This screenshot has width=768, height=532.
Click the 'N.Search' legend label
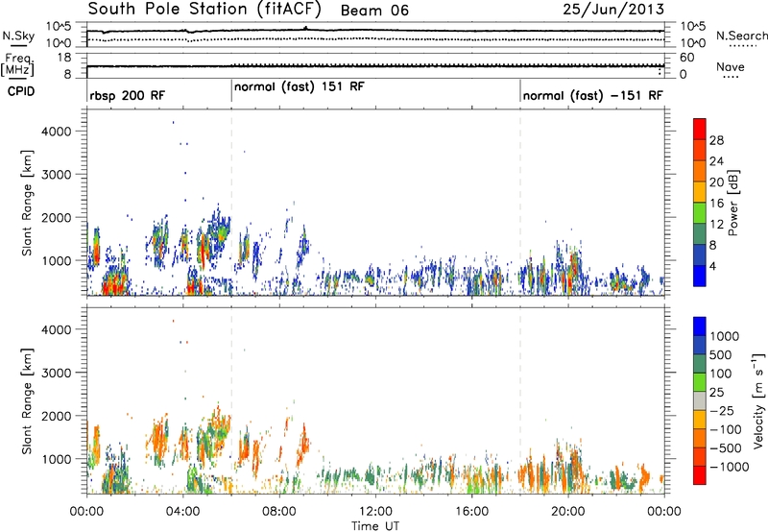[741, 36]
